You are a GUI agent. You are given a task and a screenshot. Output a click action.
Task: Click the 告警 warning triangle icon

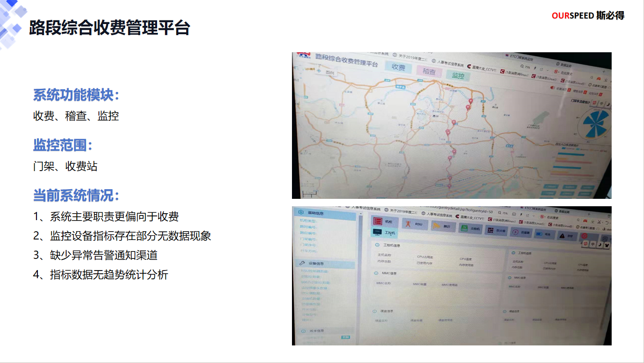(562, 236)
